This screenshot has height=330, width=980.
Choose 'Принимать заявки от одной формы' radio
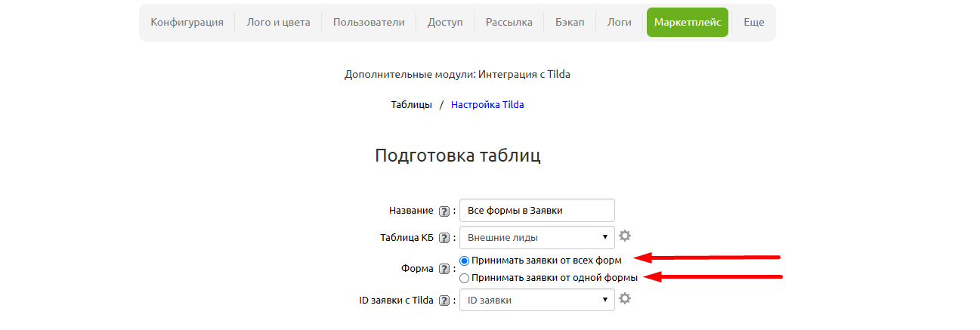pyautogui.click(x=465, y=278)
